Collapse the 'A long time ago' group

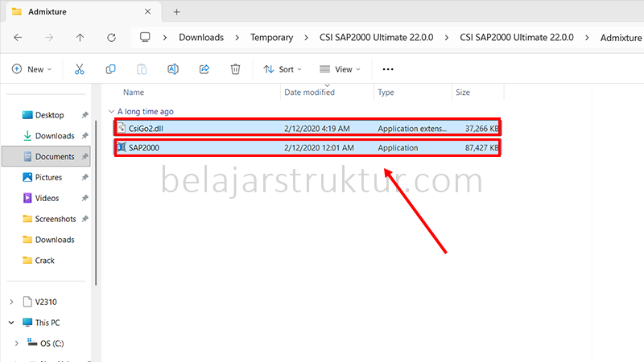(x=111, y=112)
